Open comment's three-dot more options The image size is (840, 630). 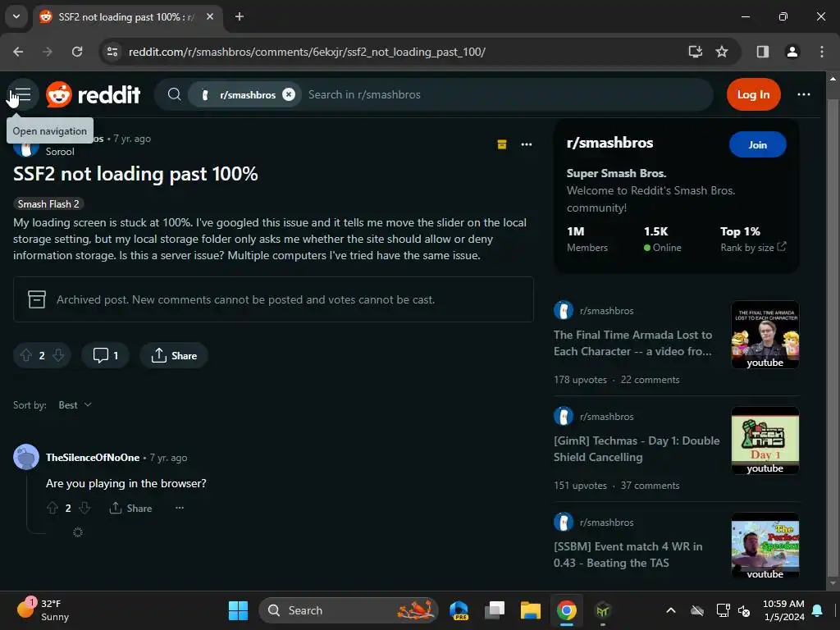coord(180,508)
